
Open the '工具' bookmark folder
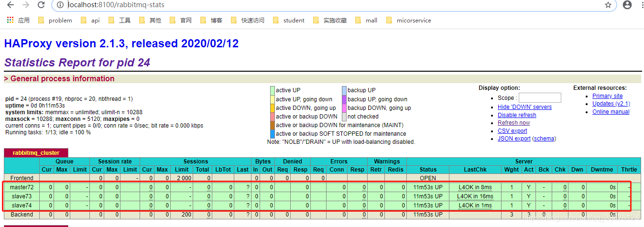pyautogui.click(x=119, y=20)
